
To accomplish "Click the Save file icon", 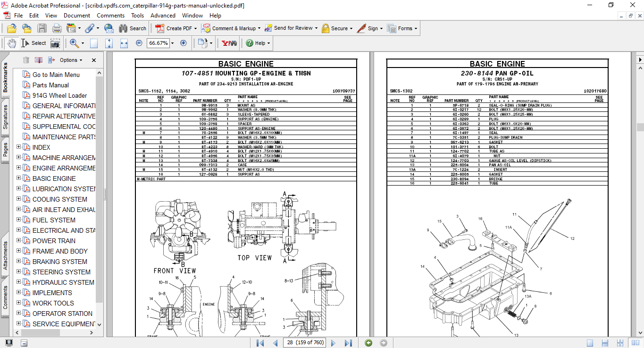I will pos(42,28).
